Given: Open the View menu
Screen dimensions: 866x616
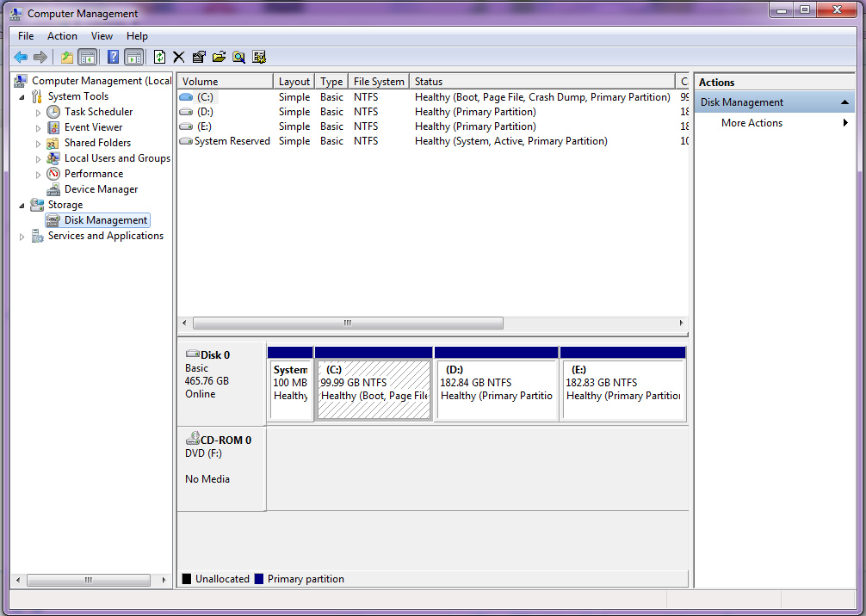Looking at the screenshot, I should click(102, 36).
